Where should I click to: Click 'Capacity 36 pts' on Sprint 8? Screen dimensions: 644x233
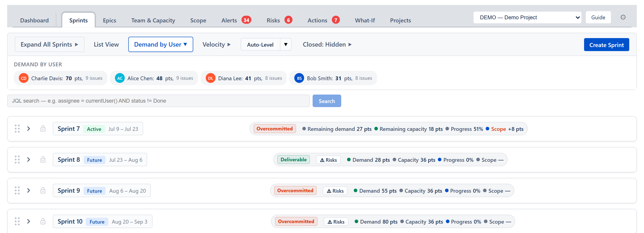pos(417,160)
